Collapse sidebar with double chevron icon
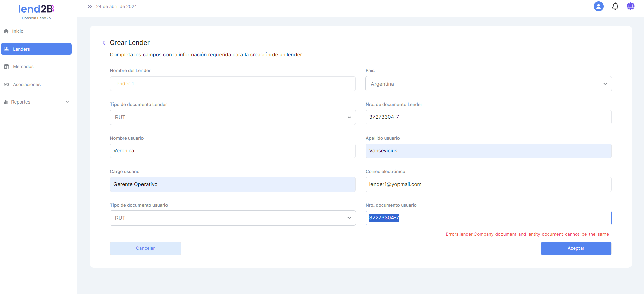The width and height of the screenshot is (644, 294). pos(89,7)
